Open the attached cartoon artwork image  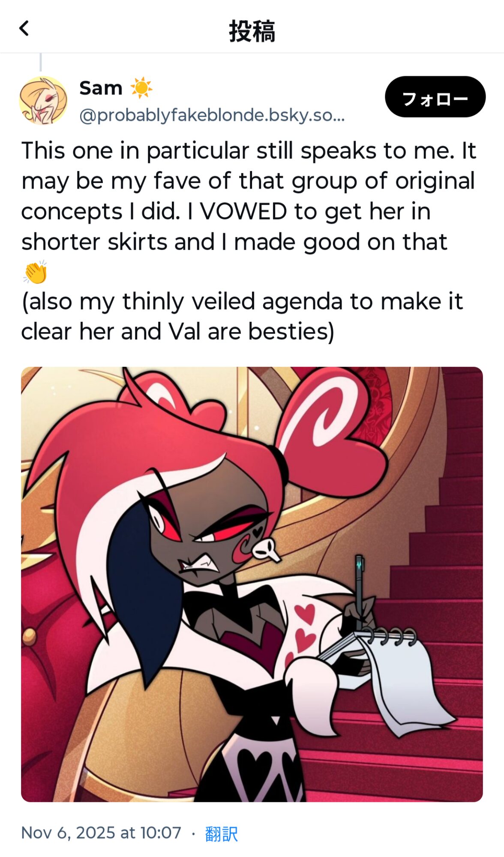click(252, 584)
